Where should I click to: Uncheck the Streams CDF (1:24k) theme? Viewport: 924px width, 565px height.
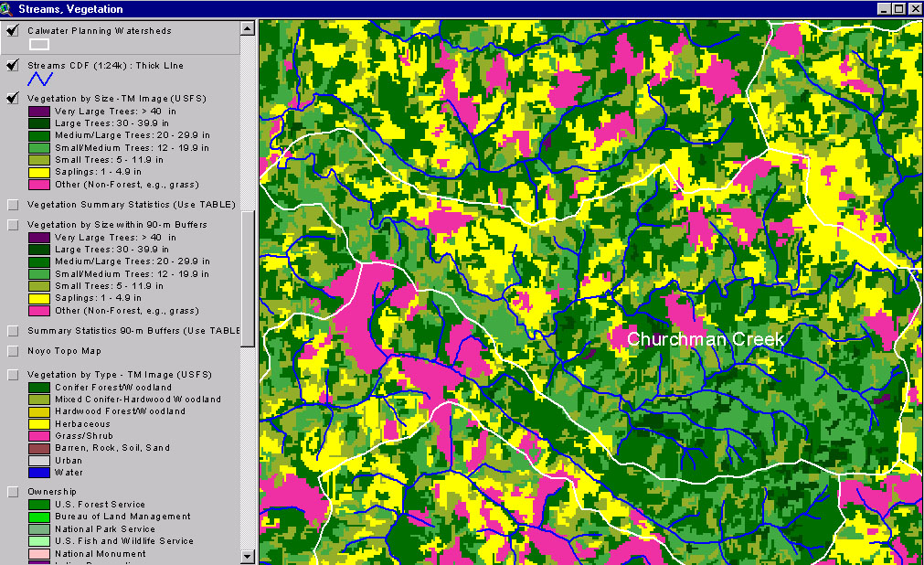click(13, 65)
